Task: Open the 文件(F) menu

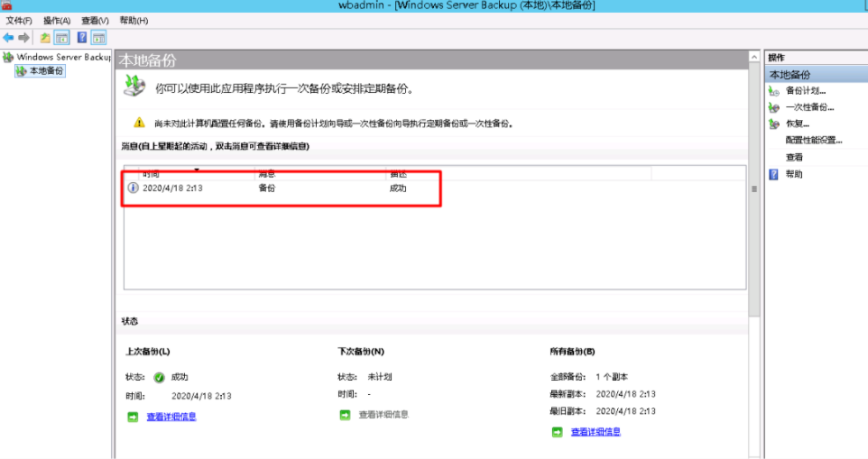Action: 19,20
